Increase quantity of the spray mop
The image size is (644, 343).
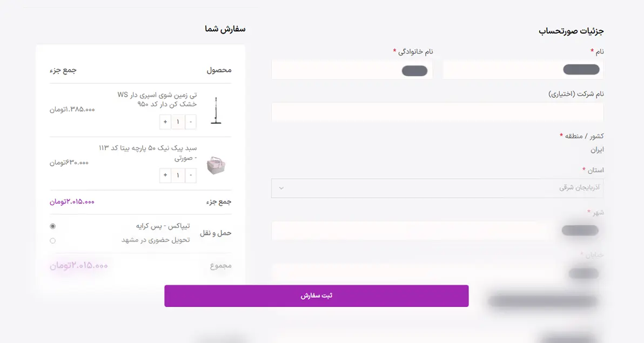coord(165,122)
